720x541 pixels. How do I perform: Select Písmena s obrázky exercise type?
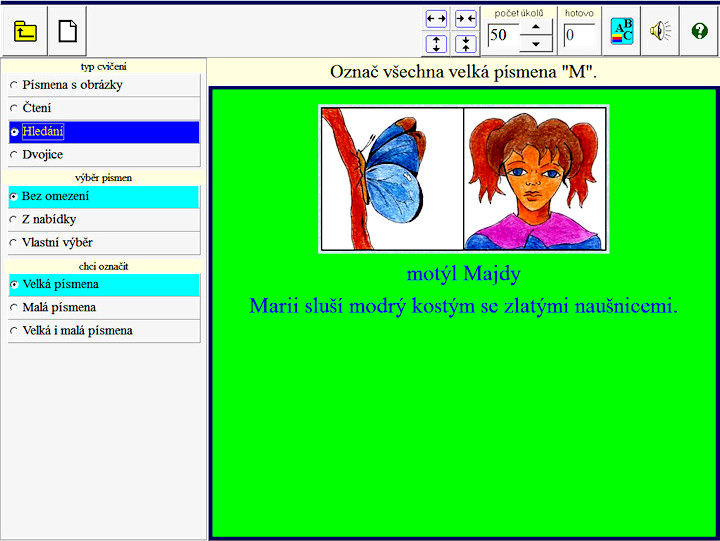tap(104, 85)
